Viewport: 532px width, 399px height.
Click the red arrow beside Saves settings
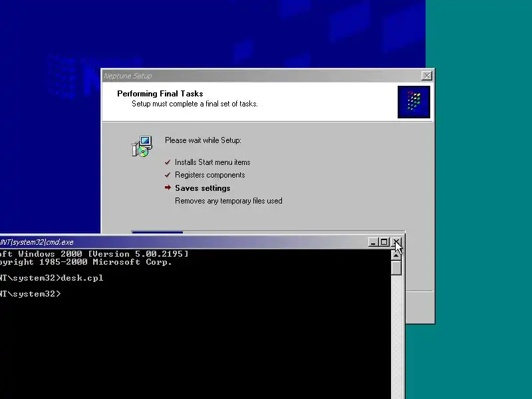tap(168, 188)
